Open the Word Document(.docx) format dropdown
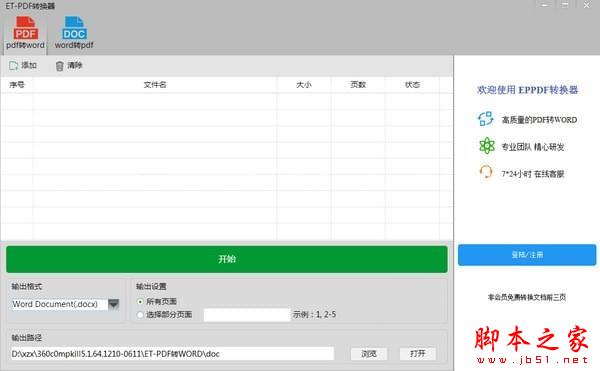Screen dimensions: 600x371 [x=65, y=304]
